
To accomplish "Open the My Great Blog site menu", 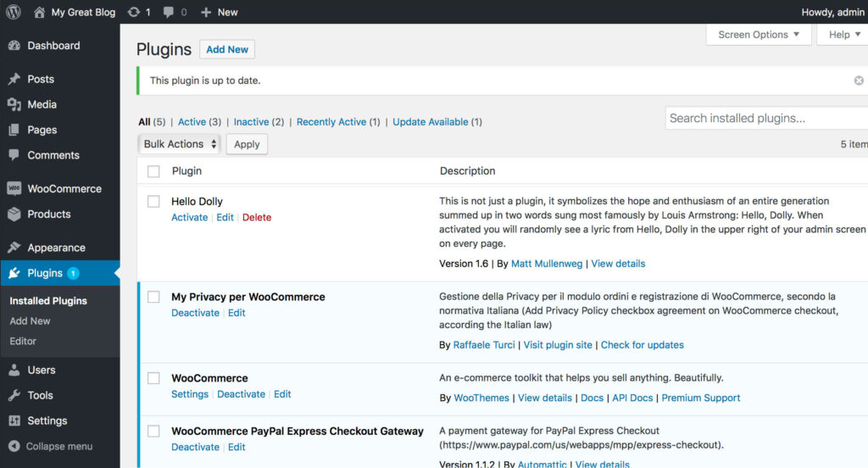I will tap(83, 12).
